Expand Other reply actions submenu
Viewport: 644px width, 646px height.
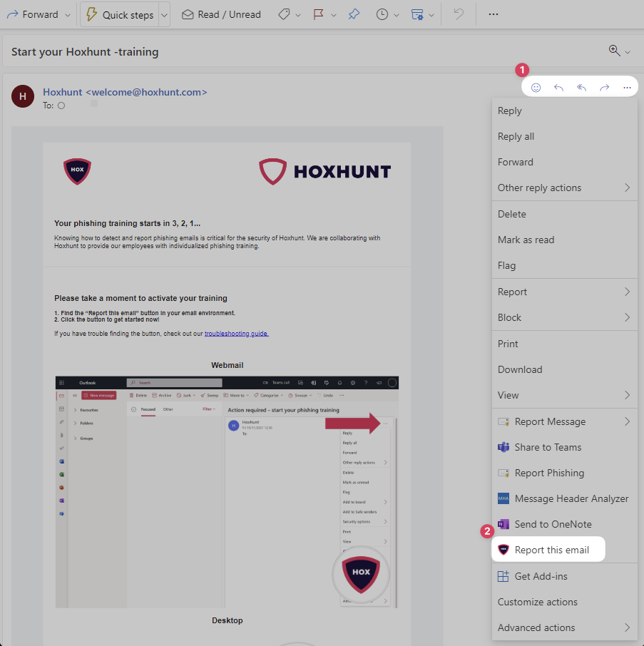coord(564,188)
